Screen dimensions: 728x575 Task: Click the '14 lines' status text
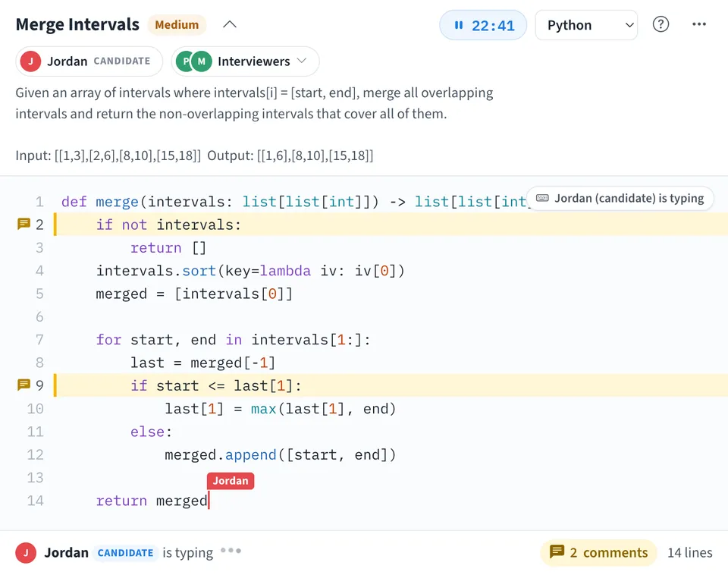tap(690, 553)
